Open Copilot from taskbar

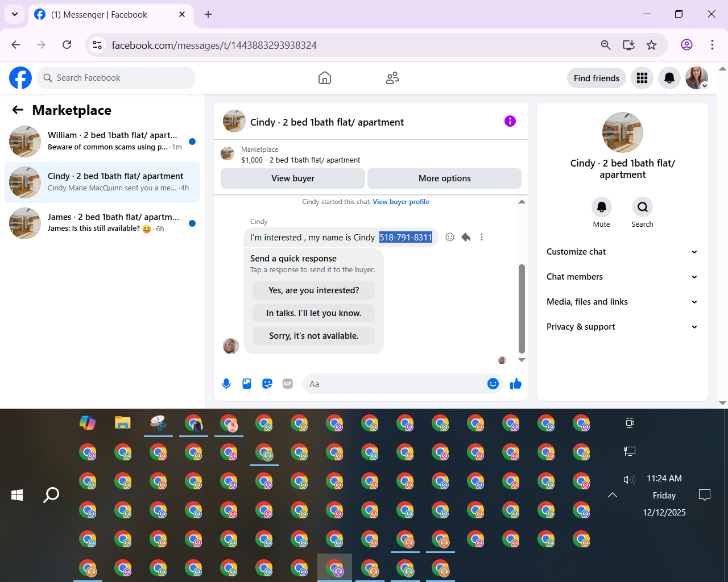pyautogui.click(x=88, y=423)
